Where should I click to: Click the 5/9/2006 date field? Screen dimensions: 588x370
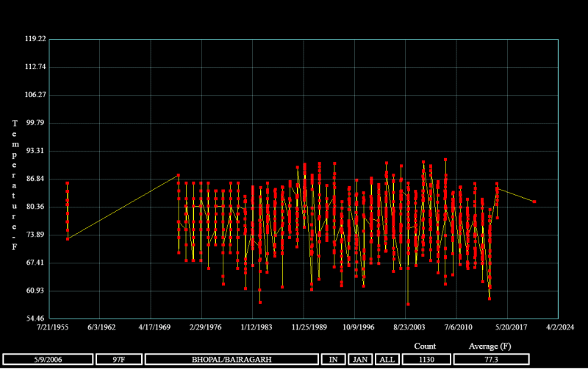[48, 360]
